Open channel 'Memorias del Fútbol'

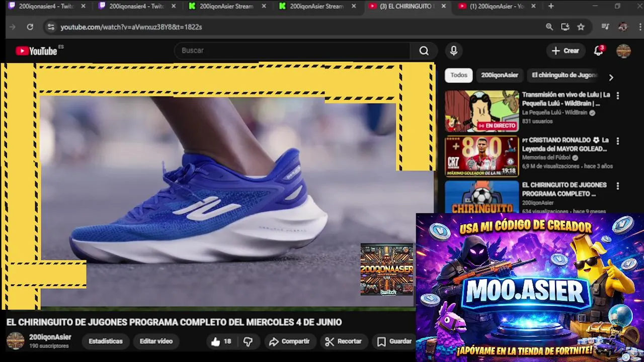tap(546, 158)
